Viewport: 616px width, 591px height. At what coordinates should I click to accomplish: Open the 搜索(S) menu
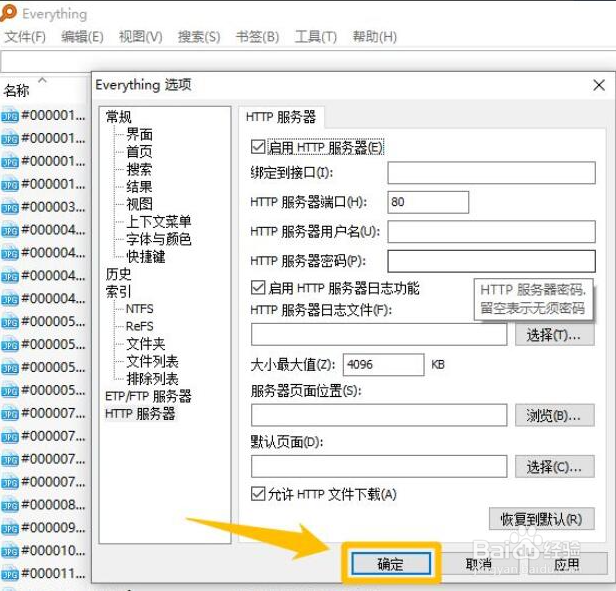click(199, 37)
